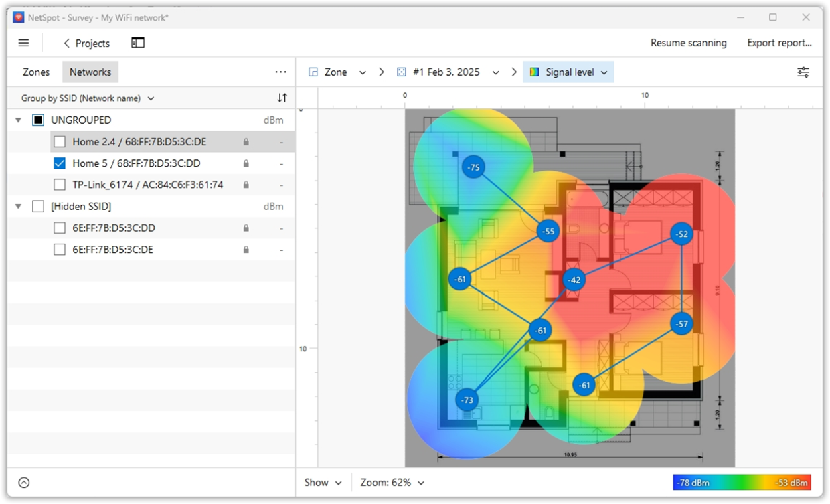The width and height of the screenshot is (830, 504).
Task: Collapse the UNGROUPED network group
Action: (x=19, y=120)
